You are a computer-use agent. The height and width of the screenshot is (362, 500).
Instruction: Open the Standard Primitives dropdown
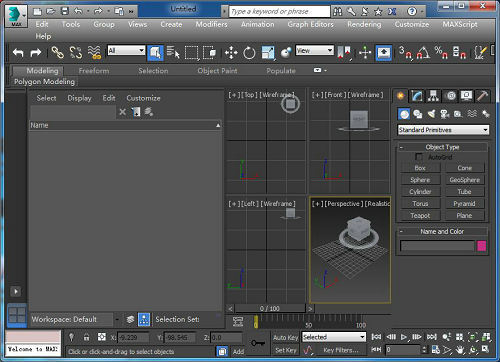[443, 130]
